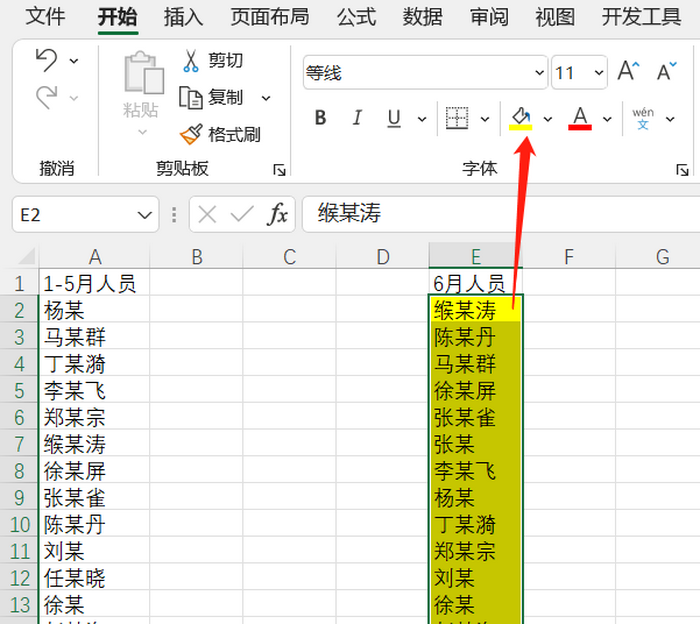Toggle bold formatting
Viewport: 700px width, 624px height.
click(x=320, y=118)
